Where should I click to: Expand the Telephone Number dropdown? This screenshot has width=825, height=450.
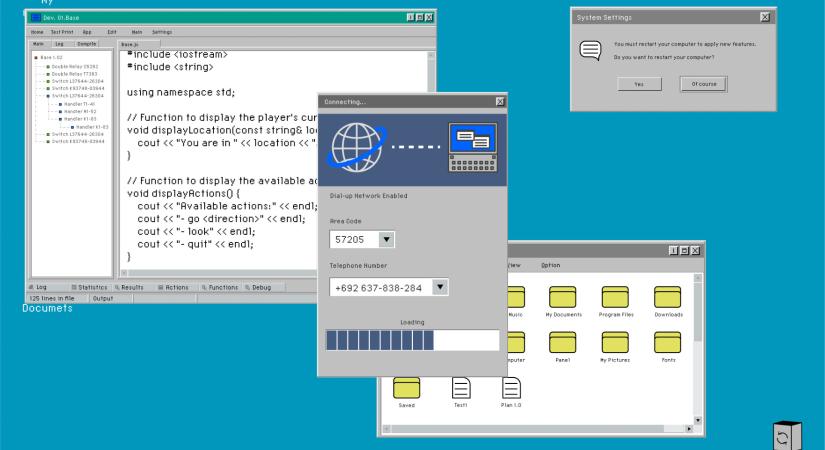[x=439, y=287]
